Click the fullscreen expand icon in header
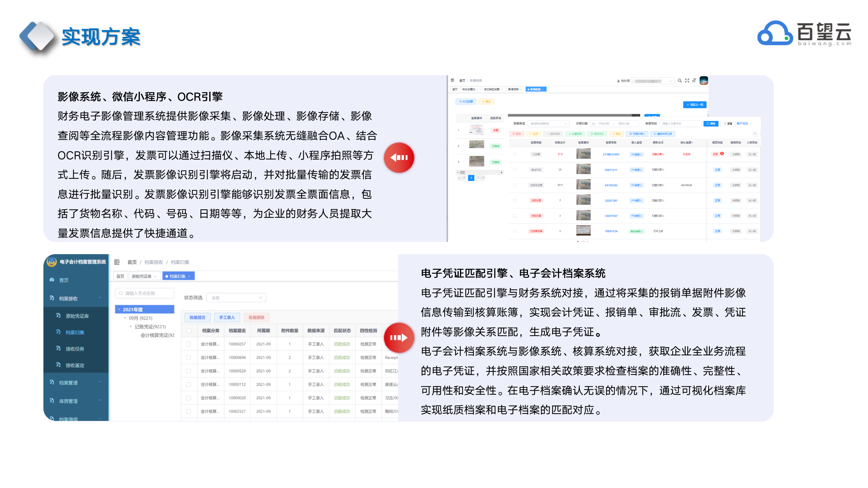The height and width of the screenshot is (488, 868). coord(687,81)
